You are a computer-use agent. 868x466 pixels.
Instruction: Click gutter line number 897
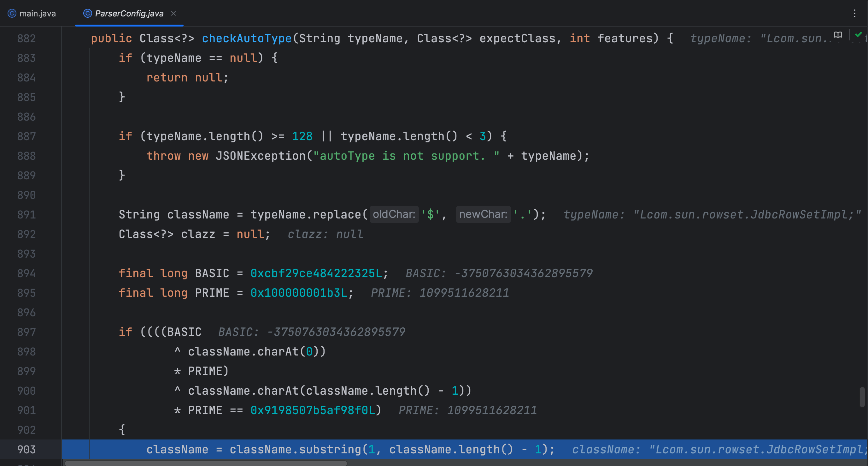(x=26, y=332)
